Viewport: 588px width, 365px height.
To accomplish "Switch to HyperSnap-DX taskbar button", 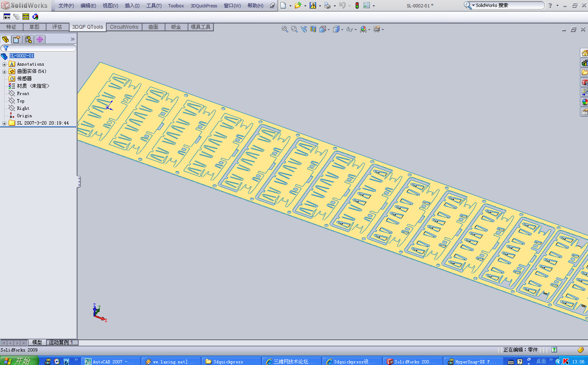I will click(474, 361).
